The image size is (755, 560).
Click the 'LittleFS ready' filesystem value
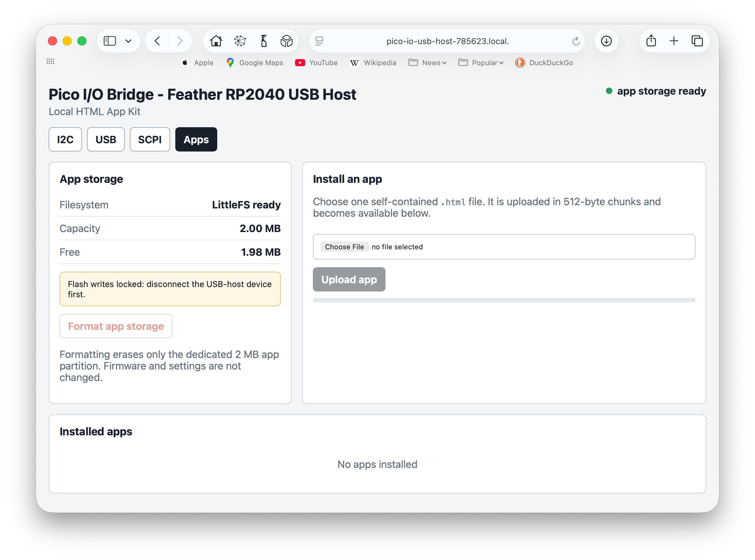[x=246, y=205]
